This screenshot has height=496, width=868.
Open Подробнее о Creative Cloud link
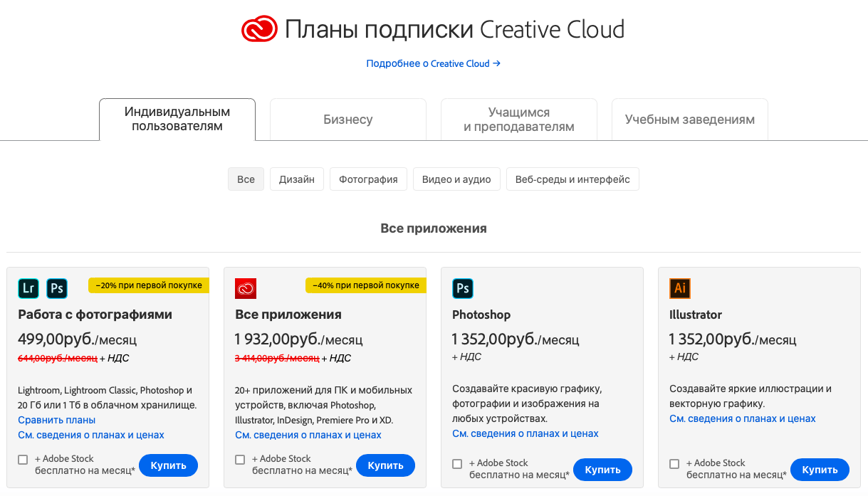click(x=433, y=63)
